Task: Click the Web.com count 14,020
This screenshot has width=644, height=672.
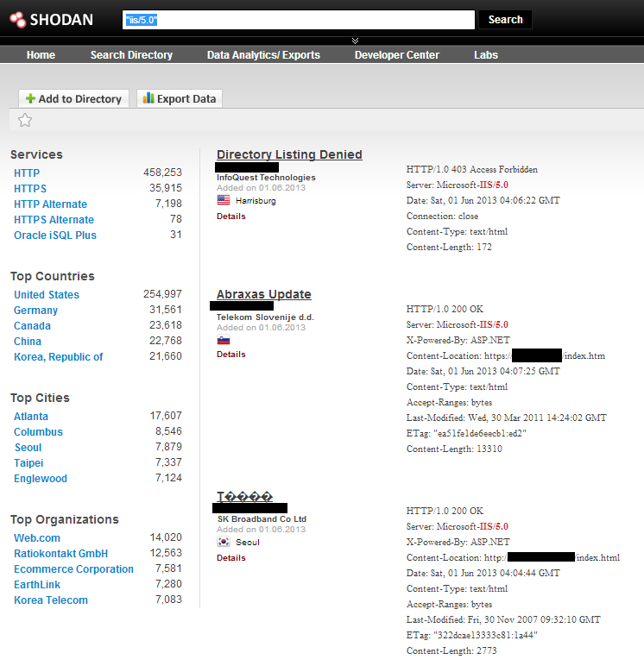Action: coord(166,537)
